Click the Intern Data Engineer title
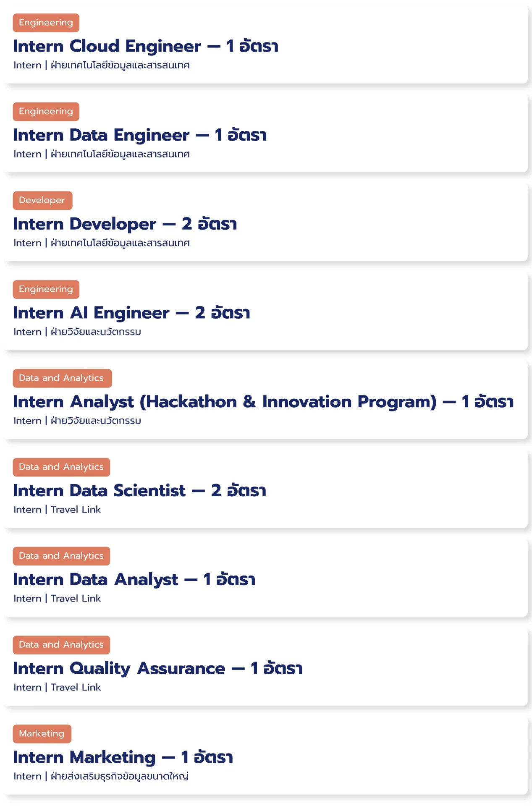Viewport: 532px width, 806px height. (139, 135)
